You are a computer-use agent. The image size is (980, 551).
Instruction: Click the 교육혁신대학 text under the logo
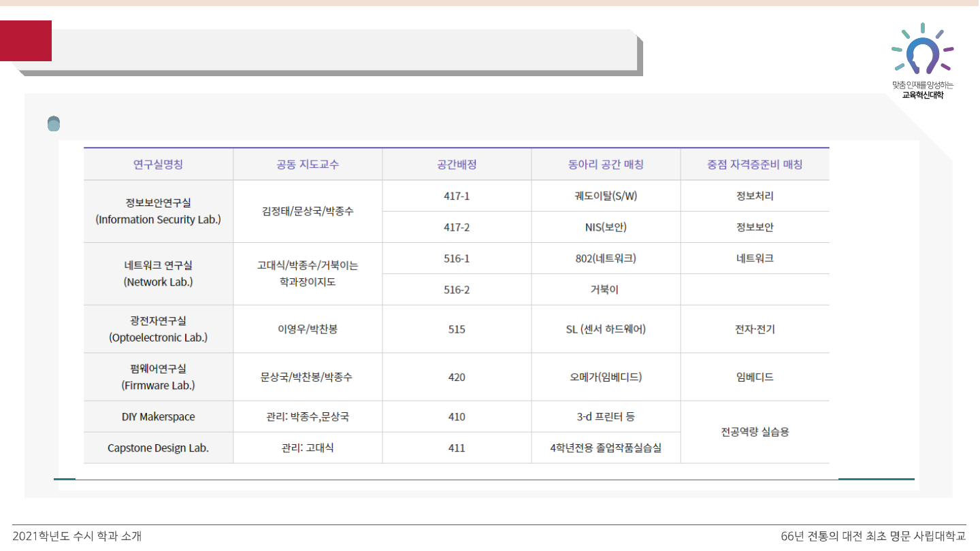pyautogui.click(x=922, y=95)
